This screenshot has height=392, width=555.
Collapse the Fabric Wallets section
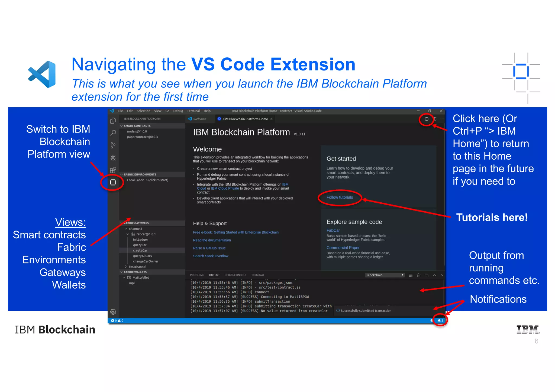(x=152, y=272)
